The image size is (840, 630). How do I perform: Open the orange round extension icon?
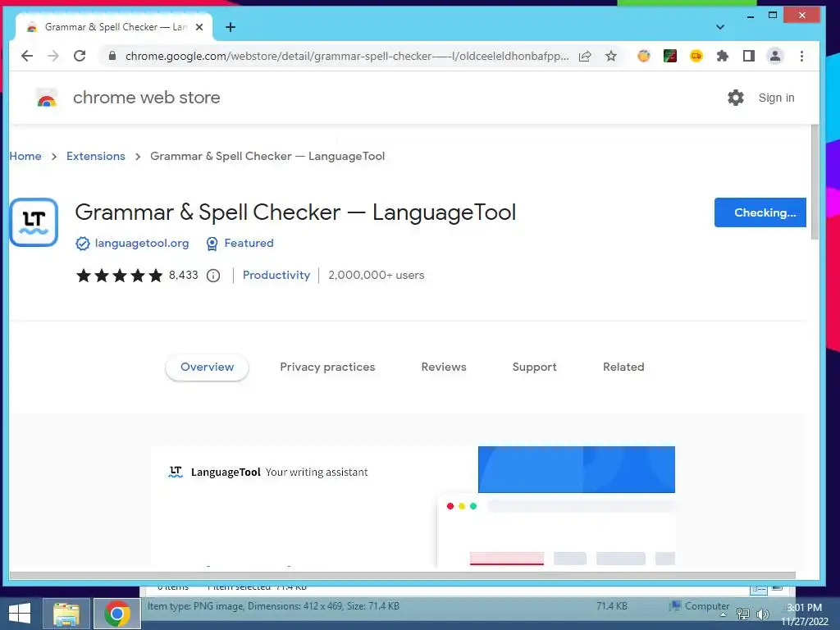pos(643,56)
